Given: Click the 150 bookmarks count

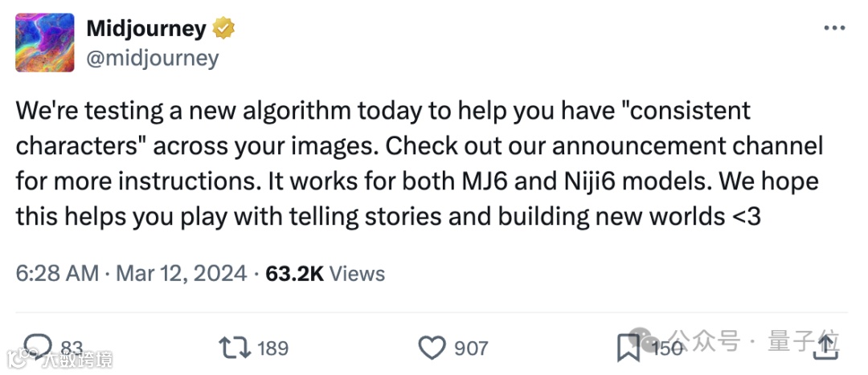Looking at the screenshot, I should [666, 347].
